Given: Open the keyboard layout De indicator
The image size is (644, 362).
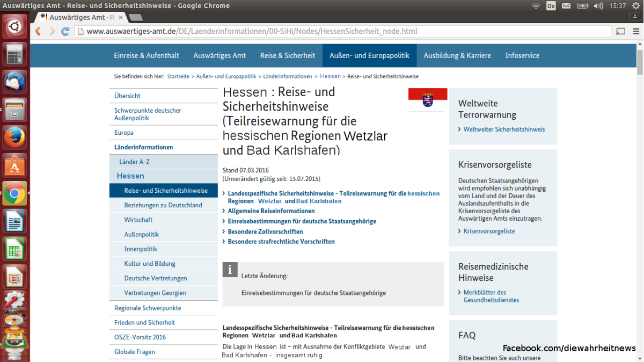Looking at the screenshot, I should tap(551, 6).
